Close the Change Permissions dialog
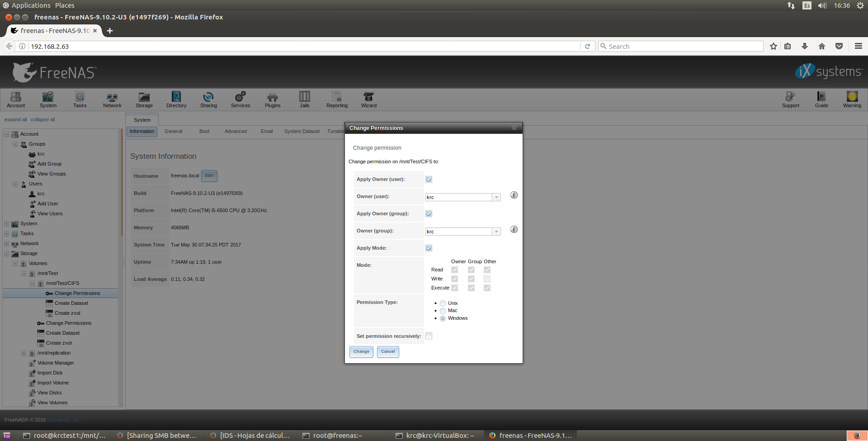Image resolution: width=868 pixels, height=441 pixels. [514, 128]
